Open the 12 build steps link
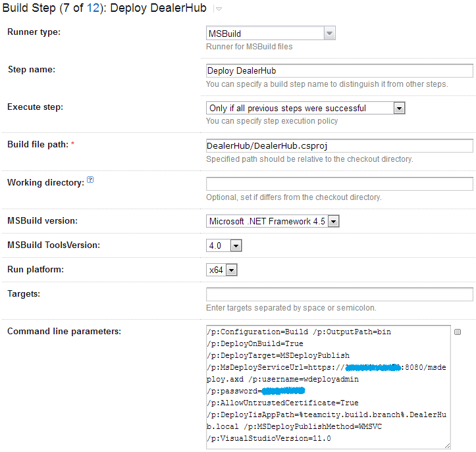Viewport: 476px width, 452px height. (93, 8)
